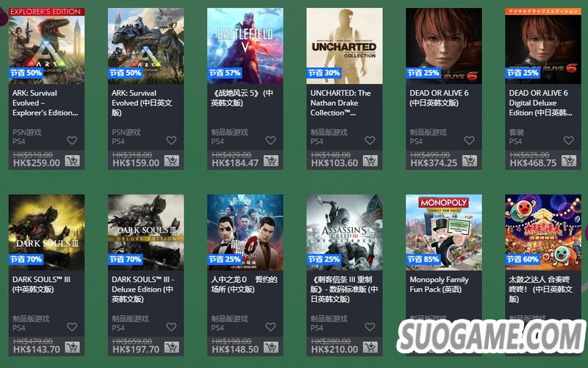The width and height of the screenshot is (588, 368).
Task: Add Assassin's Creed III Remastered to cart
Action: click(370, 347)
